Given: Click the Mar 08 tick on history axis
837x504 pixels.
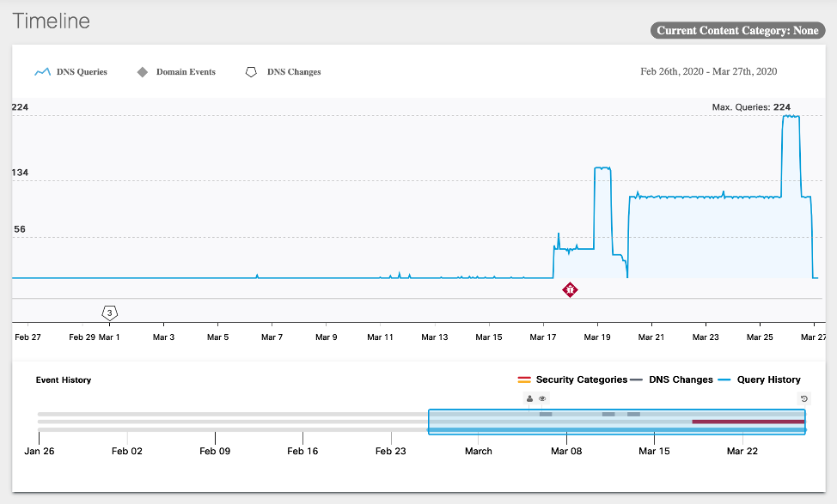Looking at the screenshot, I should (566, 451).
